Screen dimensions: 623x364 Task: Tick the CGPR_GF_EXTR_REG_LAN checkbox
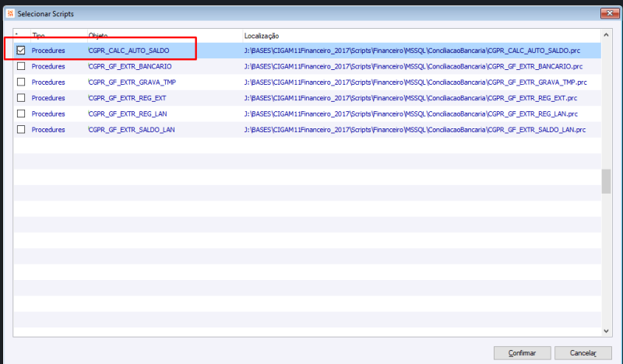point(21,114)
